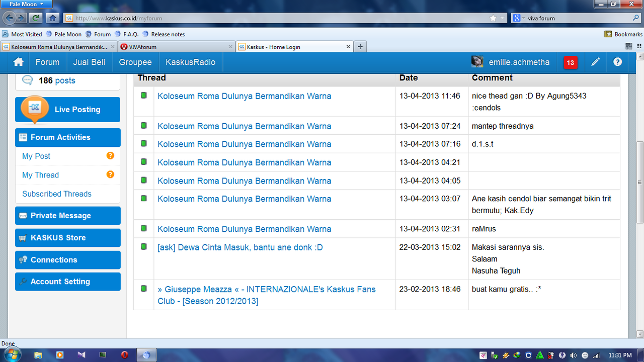Open the Giuseppe Meazza INTERNAZIONALE thread link
The width and height of the screenshot is (644, 362).
tap(267, 295)
